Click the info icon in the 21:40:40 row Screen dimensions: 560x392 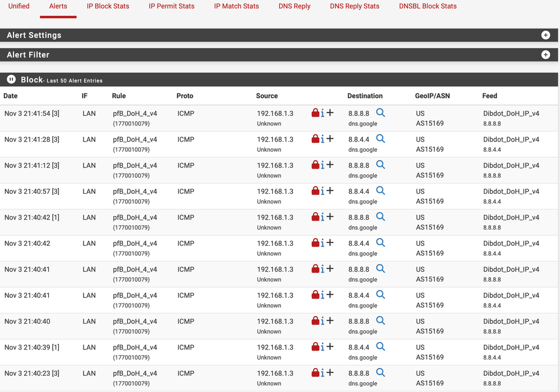tap(322, 321)
